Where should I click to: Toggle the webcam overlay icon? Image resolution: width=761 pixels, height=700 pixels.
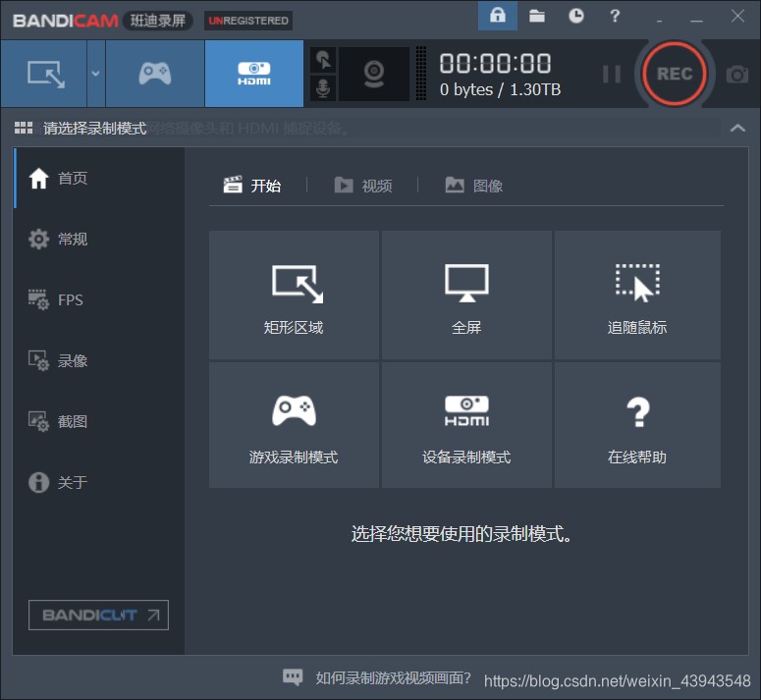tap(374, 74)
